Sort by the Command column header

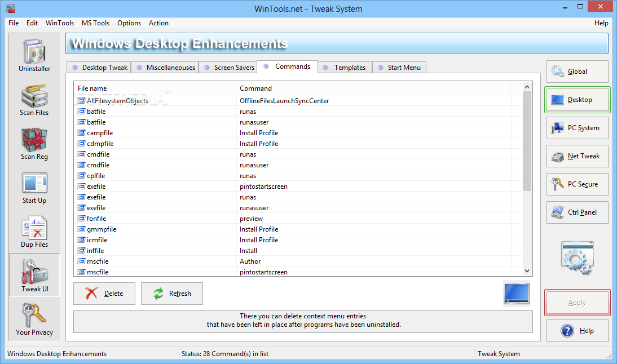tap(373, 88)
